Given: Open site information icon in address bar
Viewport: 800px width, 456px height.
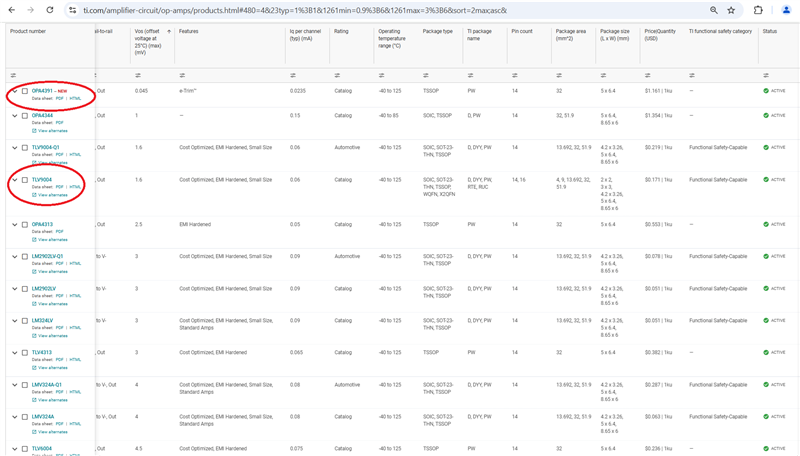Looking at the screenshot, I should (72, 10).
